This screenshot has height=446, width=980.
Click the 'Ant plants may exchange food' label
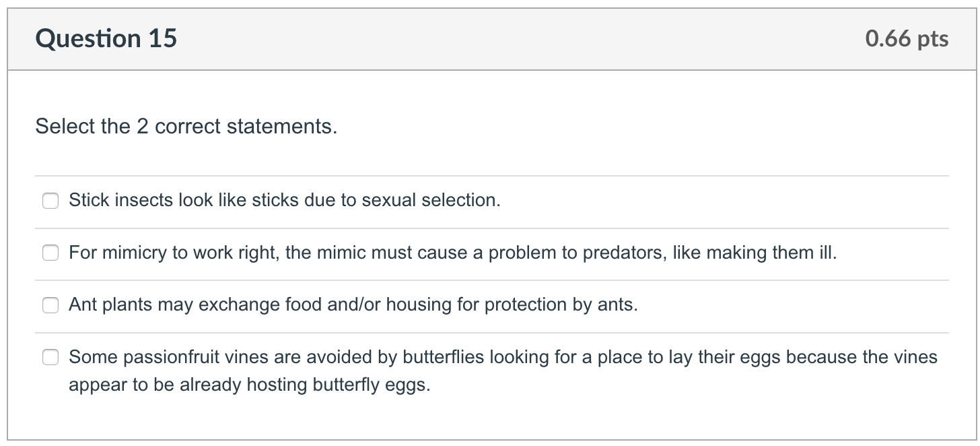[353, 305]
